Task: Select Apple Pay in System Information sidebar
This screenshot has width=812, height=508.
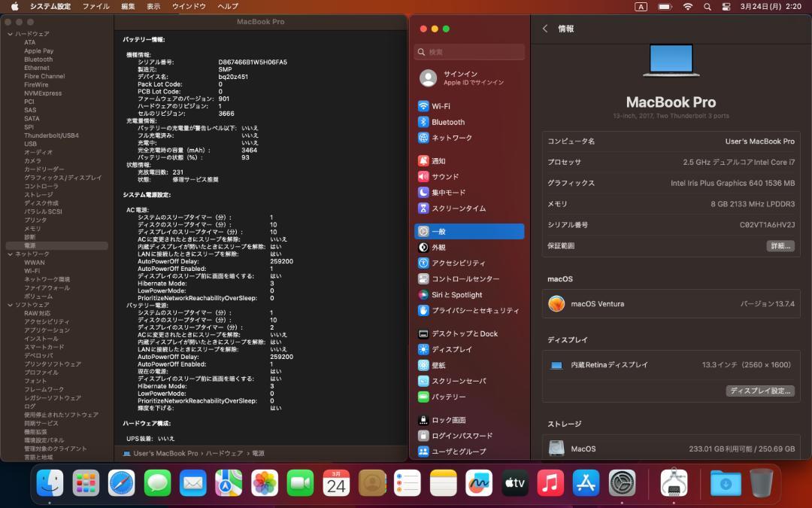Action: pyautogui.click(x=39, y=51)
